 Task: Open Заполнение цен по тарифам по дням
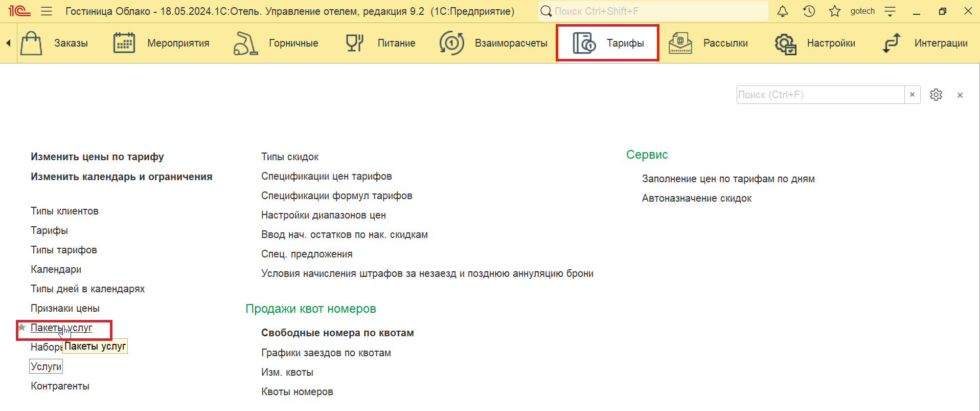tap(728, 179)
